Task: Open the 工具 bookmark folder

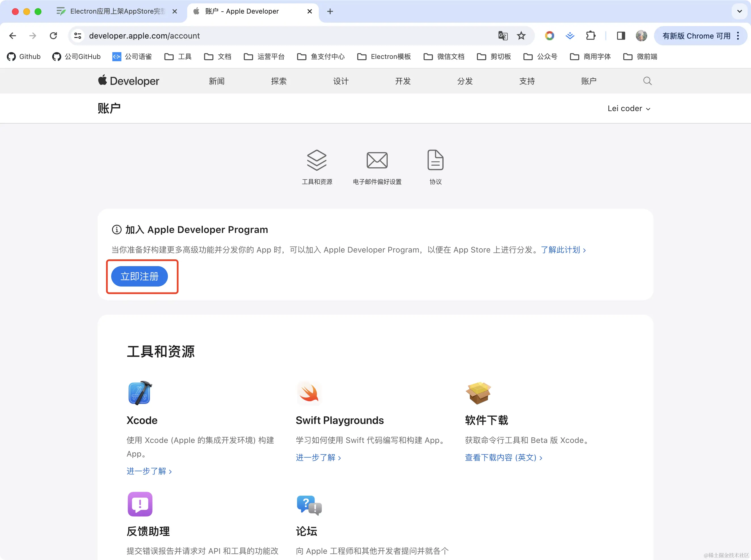Action: pyautogui.click(x=178, y=57)
